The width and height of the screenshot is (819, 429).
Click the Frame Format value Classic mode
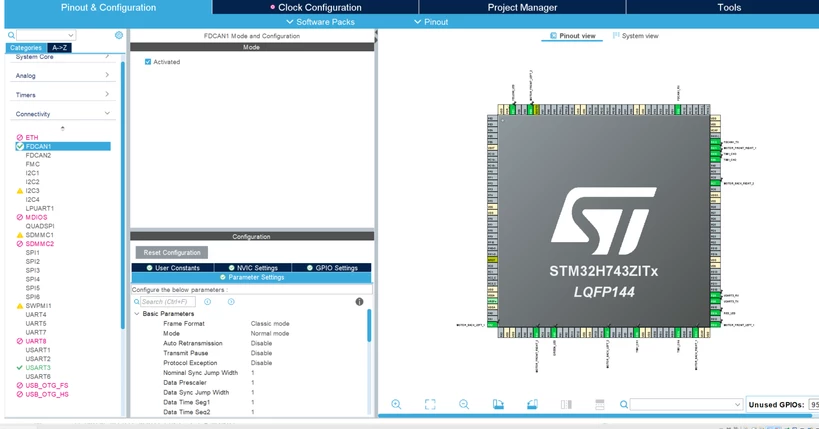[x=270, y=323]
